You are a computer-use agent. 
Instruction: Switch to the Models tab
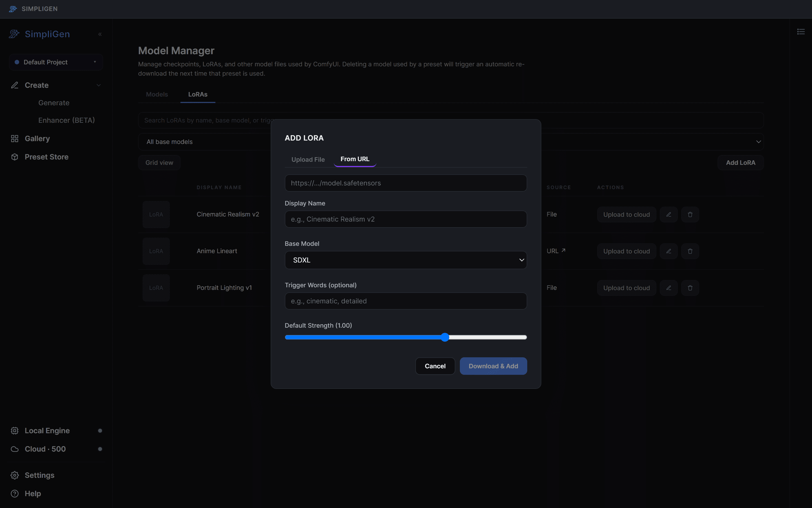click(157, 95)
